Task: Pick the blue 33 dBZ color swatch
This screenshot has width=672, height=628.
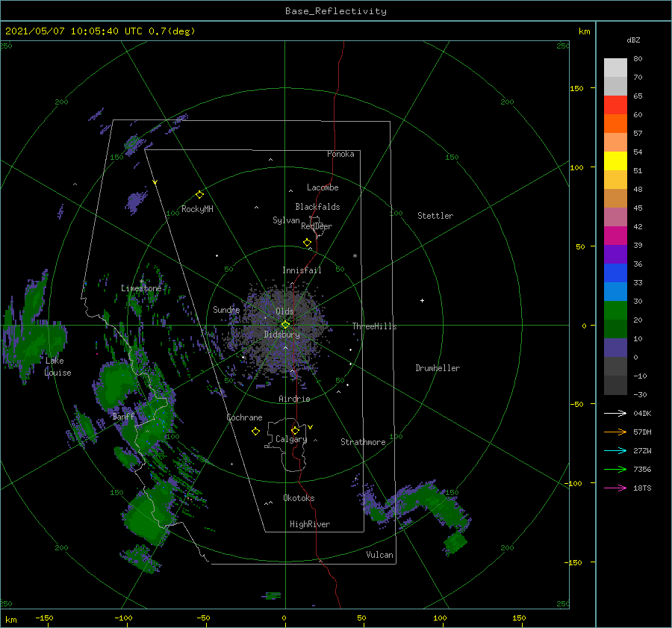Action: [615, 273]
